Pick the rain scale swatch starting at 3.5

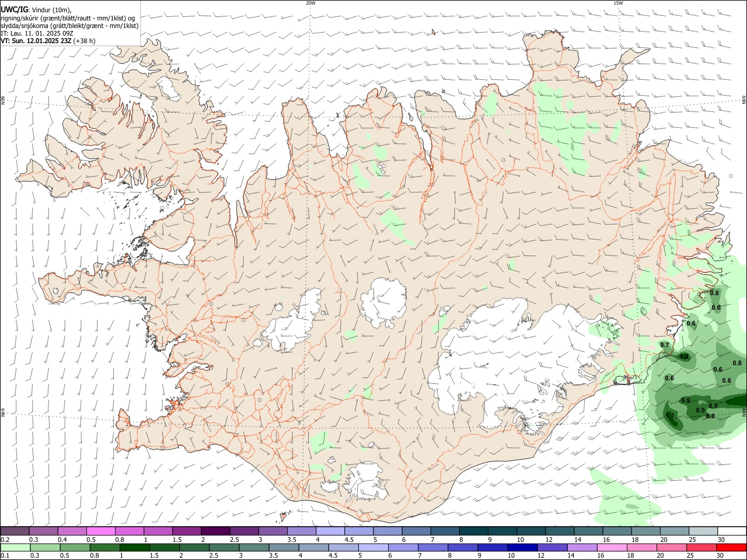[284, 547]
